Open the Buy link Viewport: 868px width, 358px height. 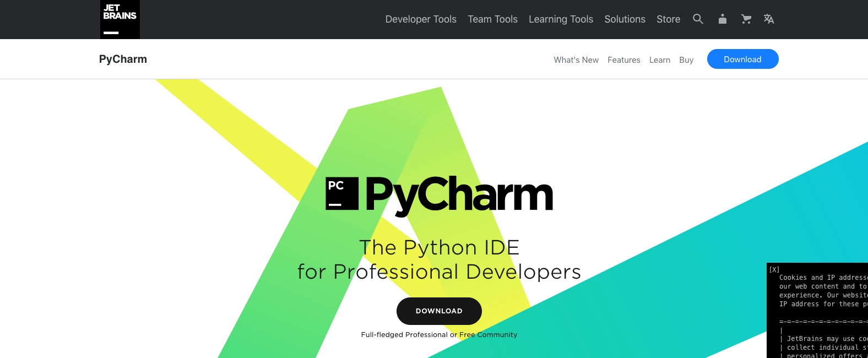pyautogui.click(x=686, y=60)
